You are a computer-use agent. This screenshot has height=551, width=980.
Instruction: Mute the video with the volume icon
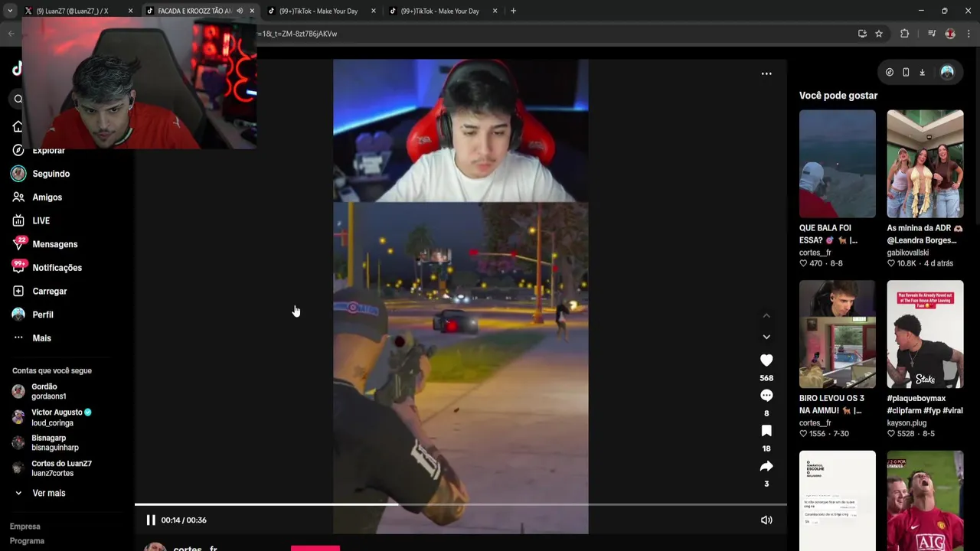coord(766,520)
